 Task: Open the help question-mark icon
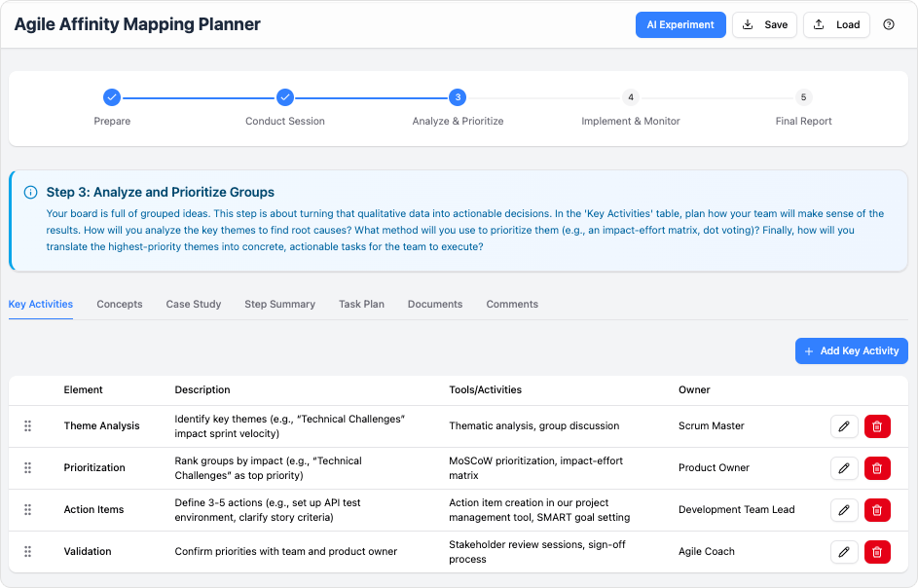pos(888,24)
